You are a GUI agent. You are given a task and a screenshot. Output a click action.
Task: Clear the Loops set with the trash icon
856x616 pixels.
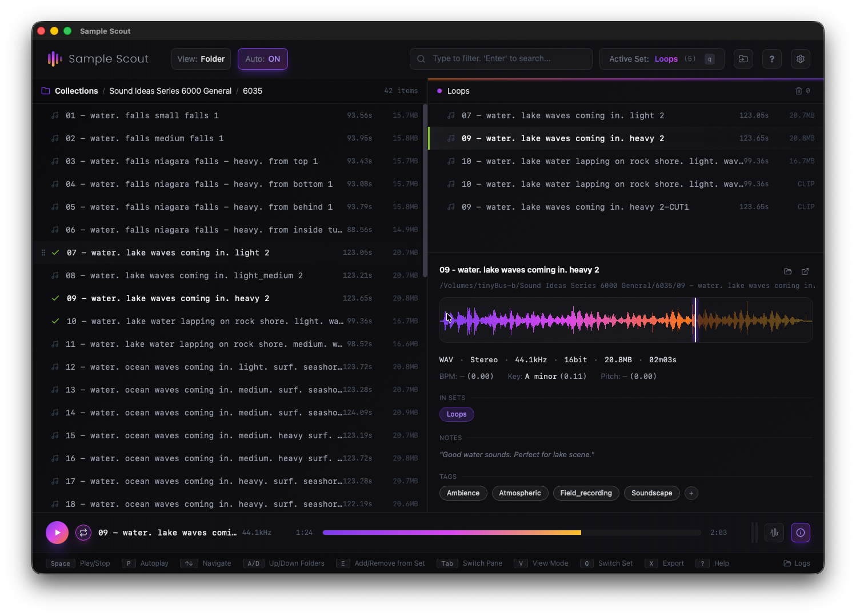[x=799, y=91]
